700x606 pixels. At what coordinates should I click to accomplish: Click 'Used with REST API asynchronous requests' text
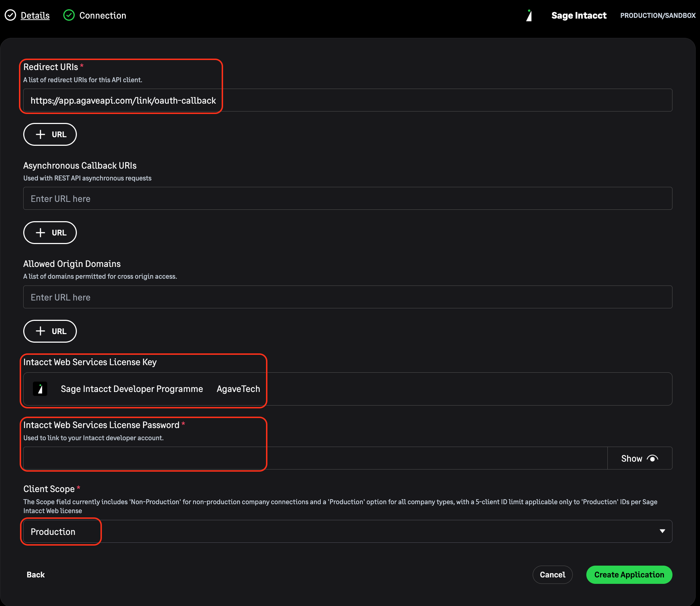tap(88, 178)
